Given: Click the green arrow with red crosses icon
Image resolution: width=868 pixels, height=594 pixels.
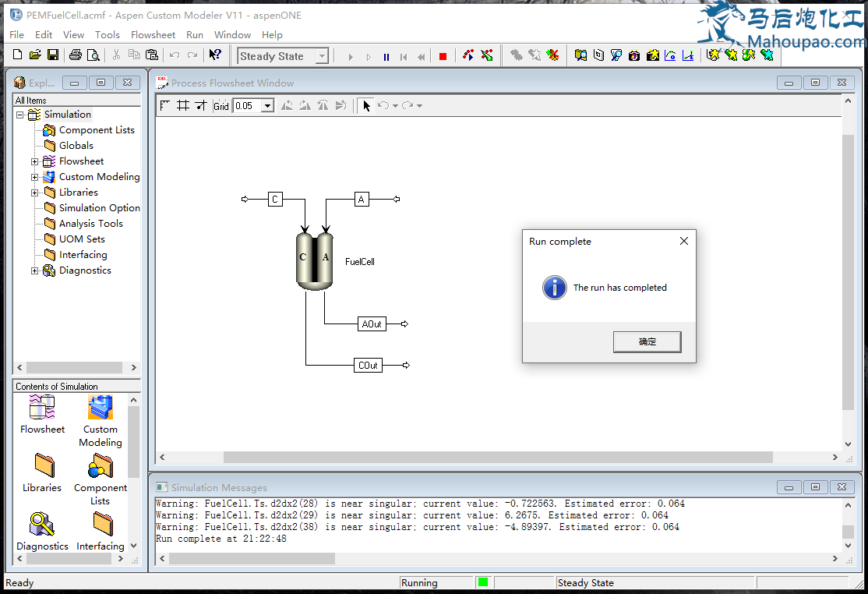Looking at the screenshot, I should [486, 55].
